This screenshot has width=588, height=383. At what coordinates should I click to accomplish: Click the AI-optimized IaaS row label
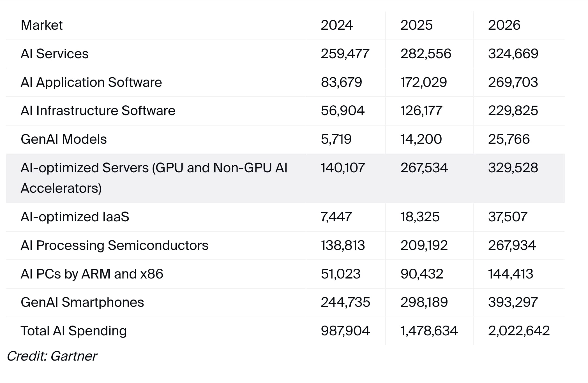75,217
